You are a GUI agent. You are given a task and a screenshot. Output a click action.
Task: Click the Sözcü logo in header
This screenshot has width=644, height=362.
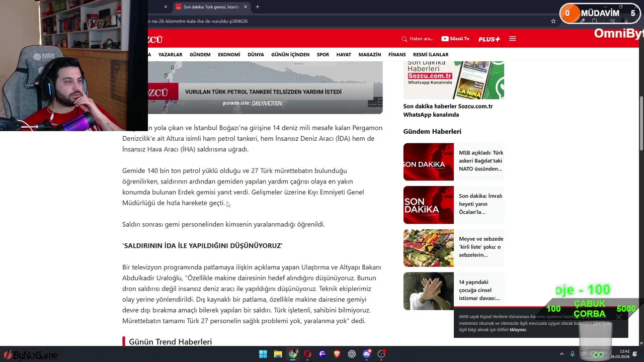pos(155,39)
